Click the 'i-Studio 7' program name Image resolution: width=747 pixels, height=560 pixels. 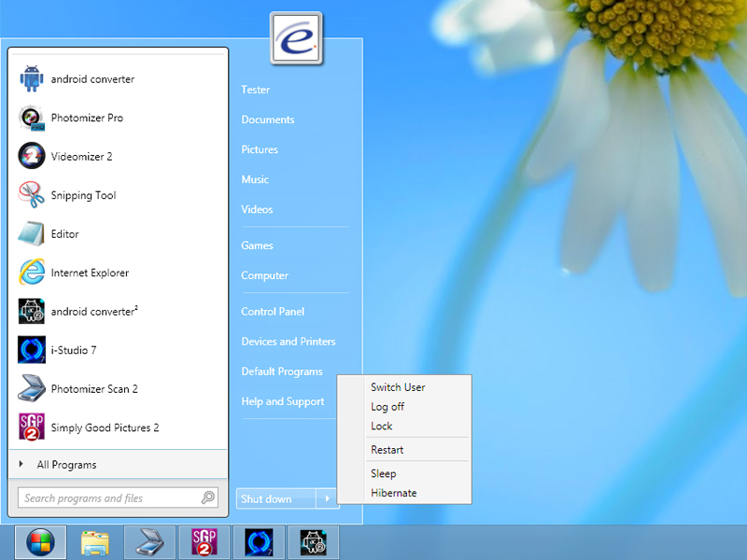coord(74,350)
